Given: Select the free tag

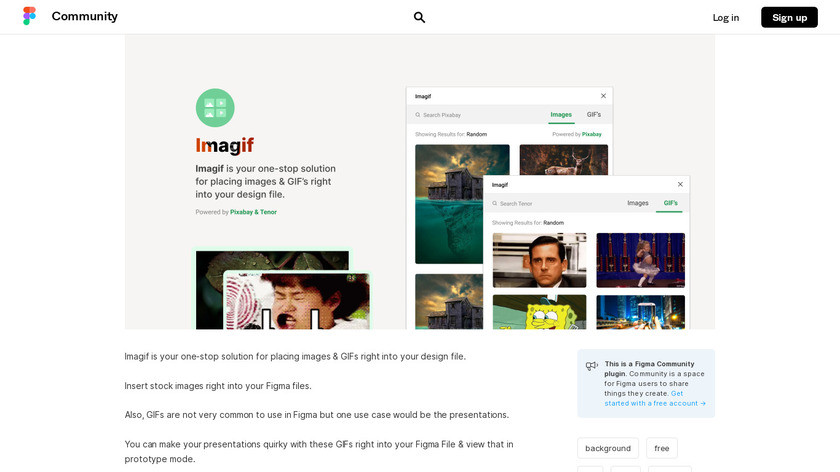Looking at the screenshot, I should 662,448.
